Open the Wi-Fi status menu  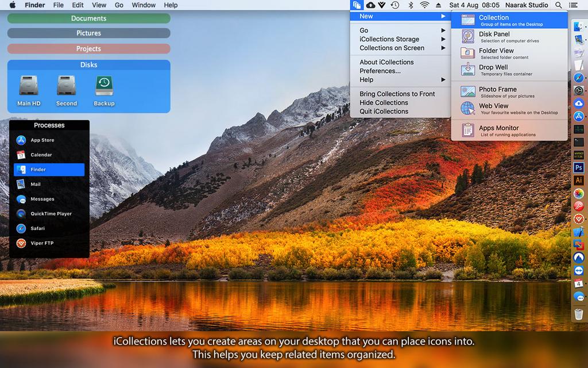(x=424, y=5)
